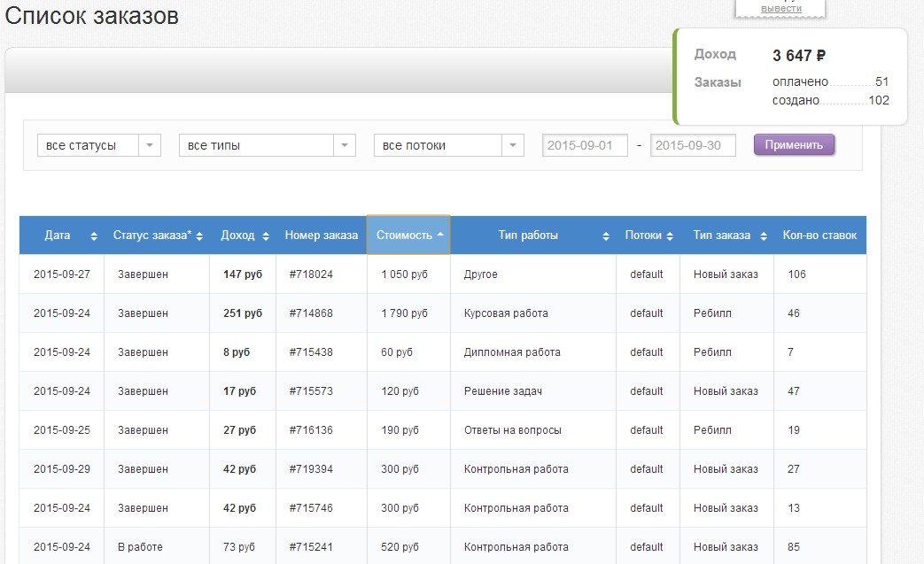
Task: Click the end date field 2015-09-30
Action: (x=693, y=145)
